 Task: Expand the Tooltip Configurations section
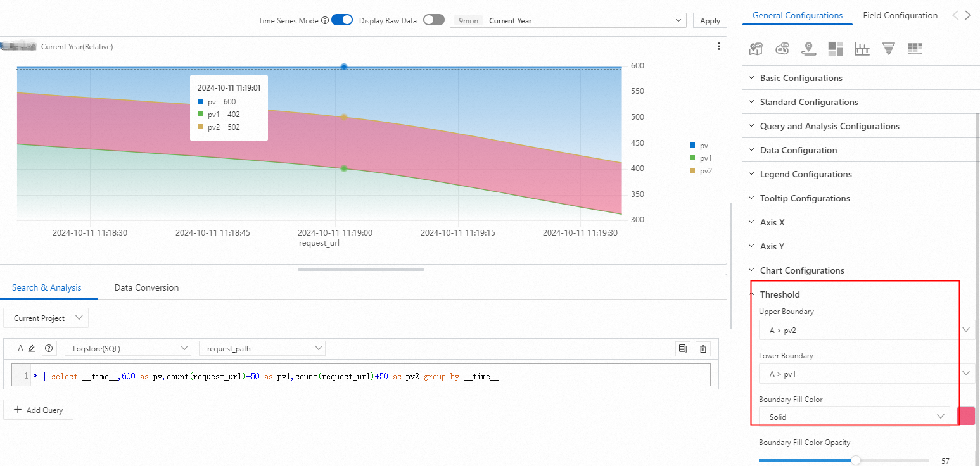[x=862, y=198]
